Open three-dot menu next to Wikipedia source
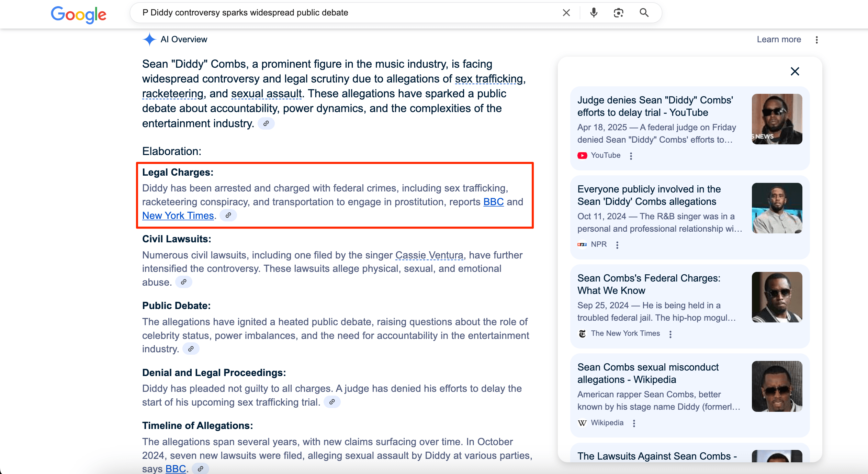 (x=634, y=423)
